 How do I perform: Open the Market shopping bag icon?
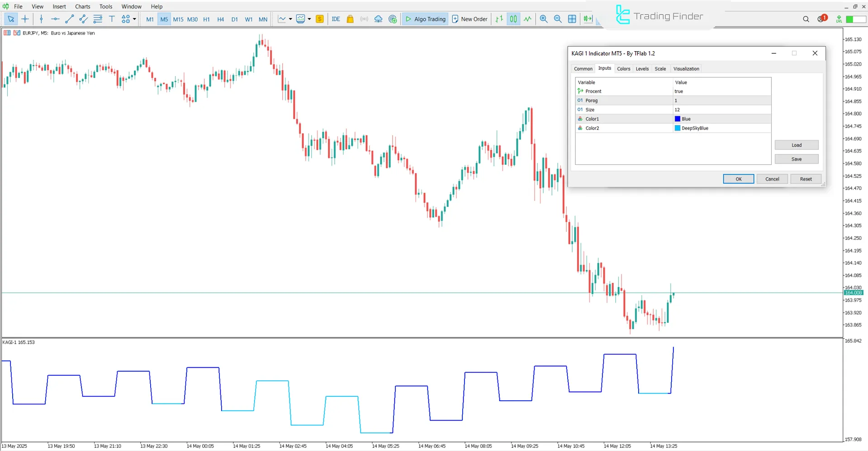tap(350, 19)
